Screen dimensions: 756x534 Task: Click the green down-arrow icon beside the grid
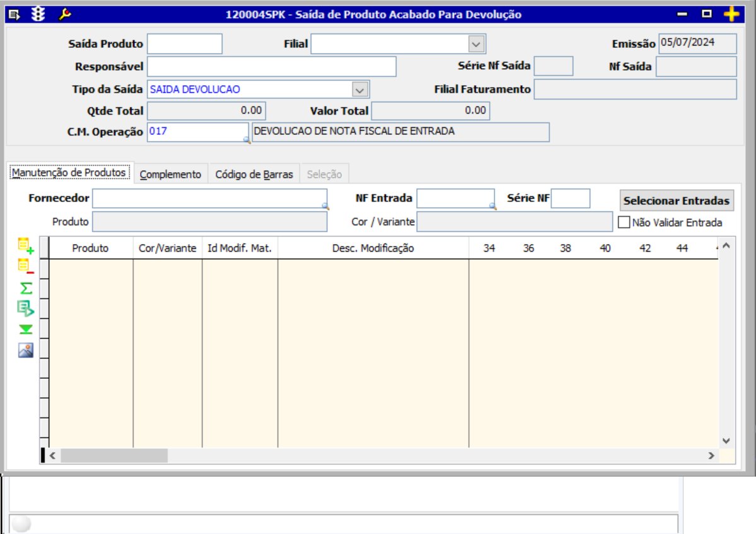pyautogui.click(x=25, y=329)
